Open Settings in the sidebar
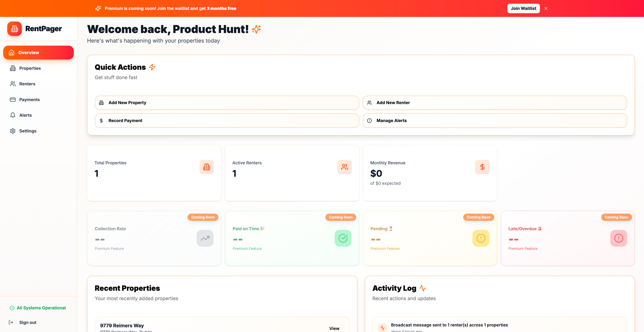The image size is (644, 332). (x=28, y=131)
